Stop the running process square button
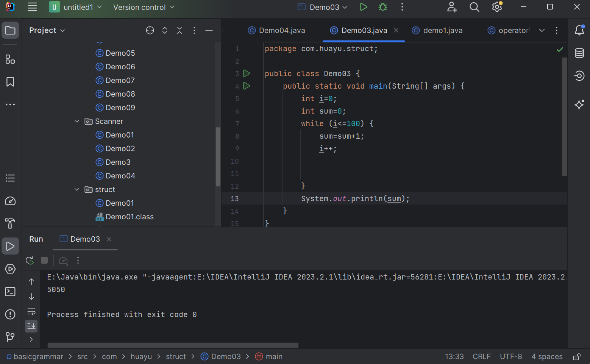 pyautogui.click(x=44, y=261)
